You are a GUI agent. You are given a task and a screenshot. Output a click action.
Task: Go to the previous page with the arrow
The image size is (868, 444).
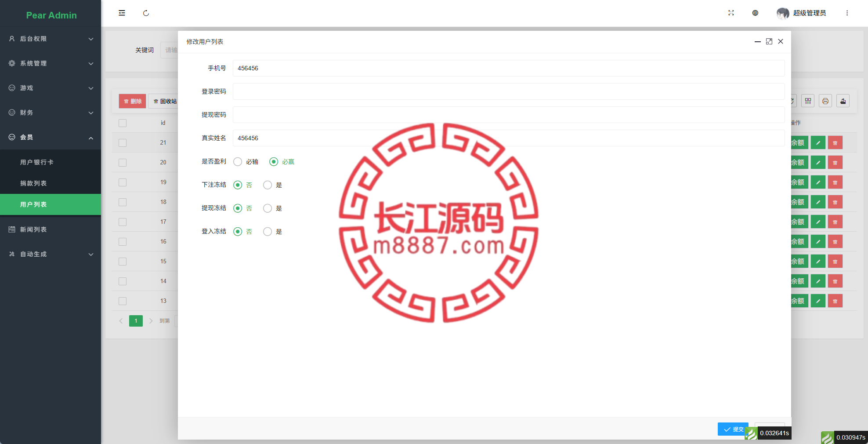coord(121,321)
